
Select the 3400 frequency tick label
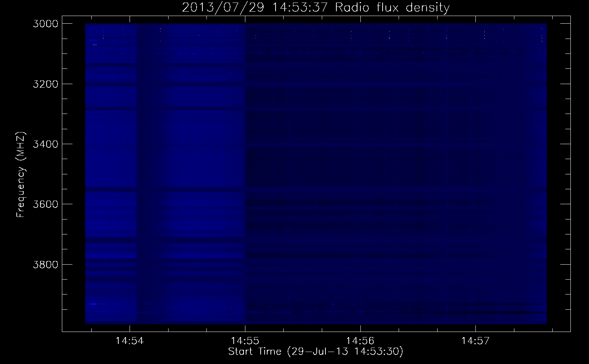pos(46,144)
